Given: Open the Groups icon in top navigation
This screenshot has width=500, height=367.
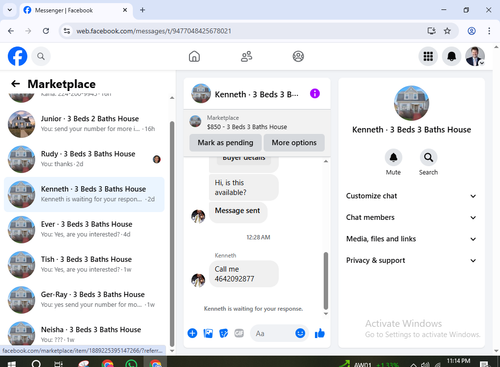Looking at the screenshot, I should 298,56.
